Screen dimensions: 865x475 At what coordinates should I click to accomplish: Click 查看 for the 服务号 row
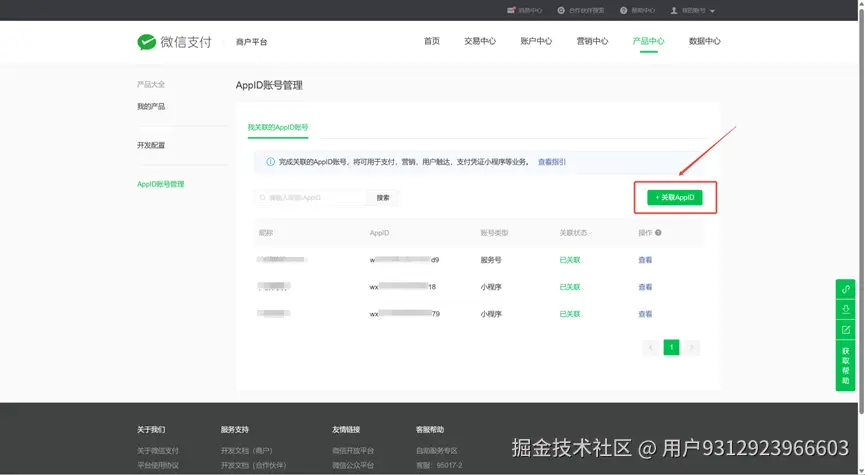coord(645,260)
